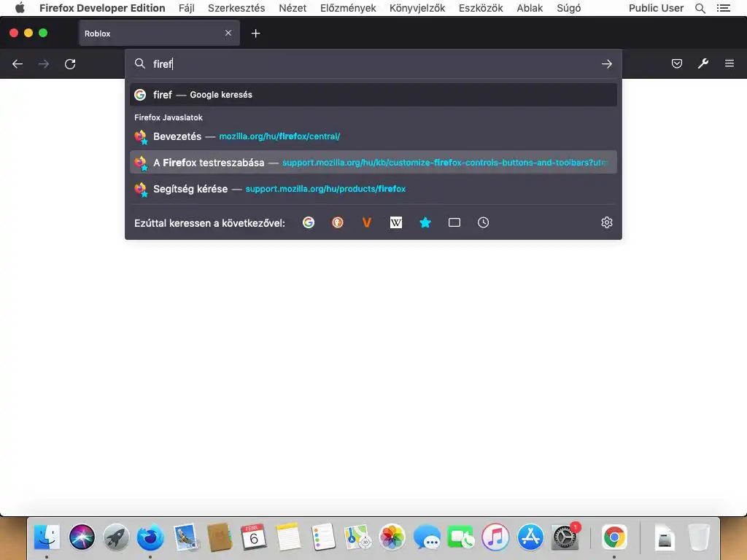This screenshot has height=560, width=747.
Task: Open the Pocket save icon
Action: tap(676, 63)
